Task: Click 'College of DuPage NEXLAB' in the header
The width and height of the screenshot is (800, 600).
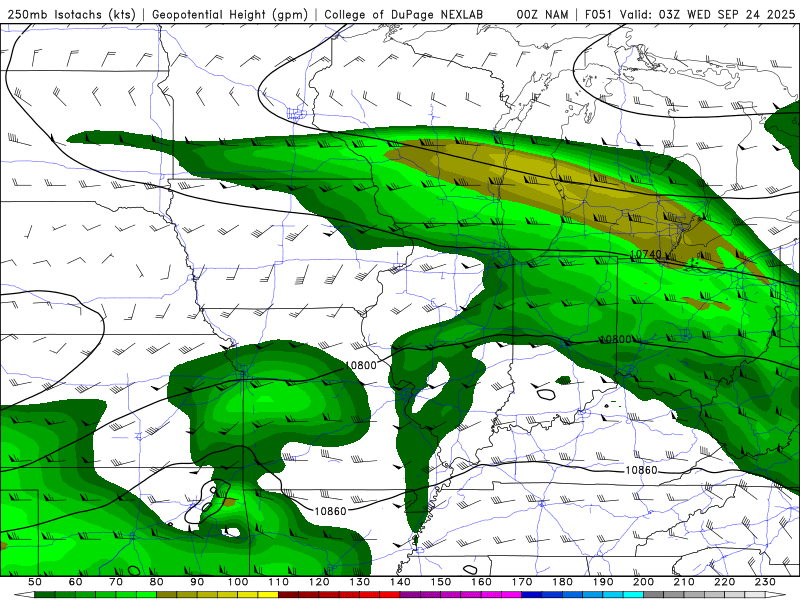Action: tap(404, 15)
